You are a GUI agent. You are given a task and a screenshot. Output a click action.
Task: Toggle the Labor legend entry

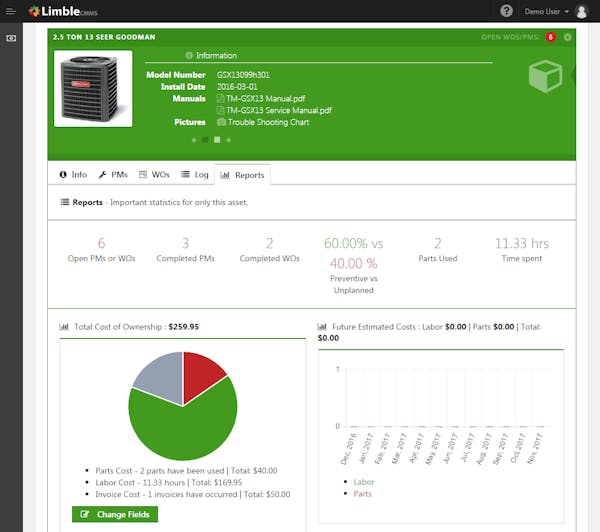coord(364,482)
